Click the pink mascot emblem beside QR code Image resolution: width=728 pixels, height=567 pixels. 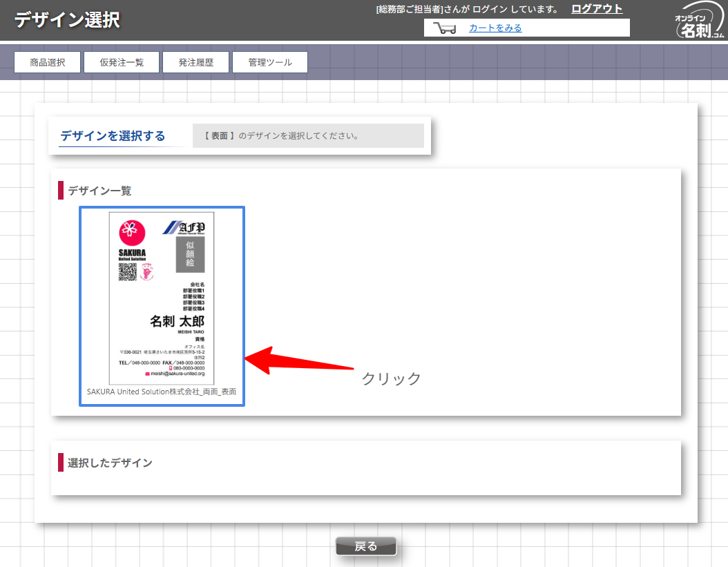(x=146, y=272)
